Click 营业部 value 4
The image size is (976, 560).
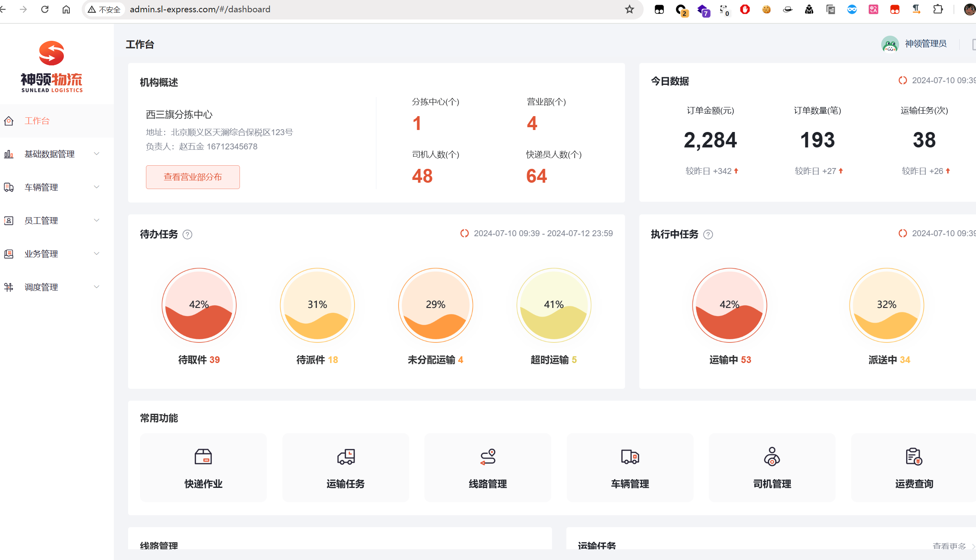[532, 123]
